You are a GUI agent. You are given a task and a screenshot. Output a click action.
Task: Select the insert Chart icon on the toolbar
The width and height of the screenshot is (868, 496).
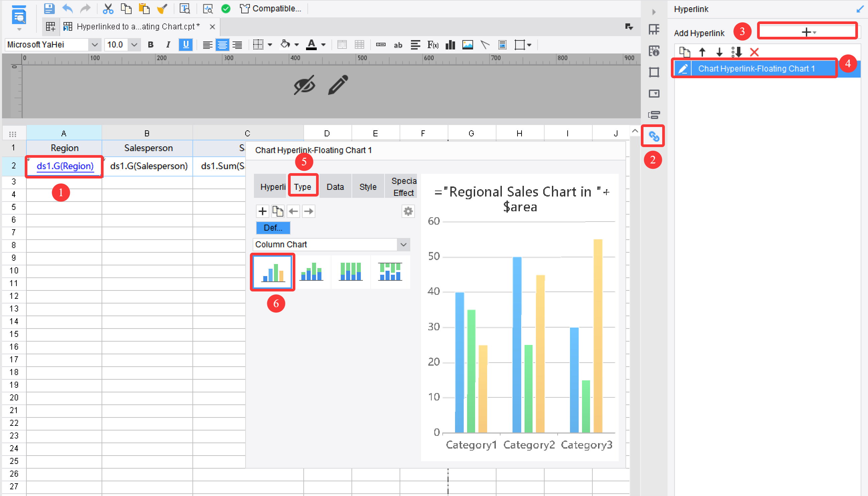450,45
